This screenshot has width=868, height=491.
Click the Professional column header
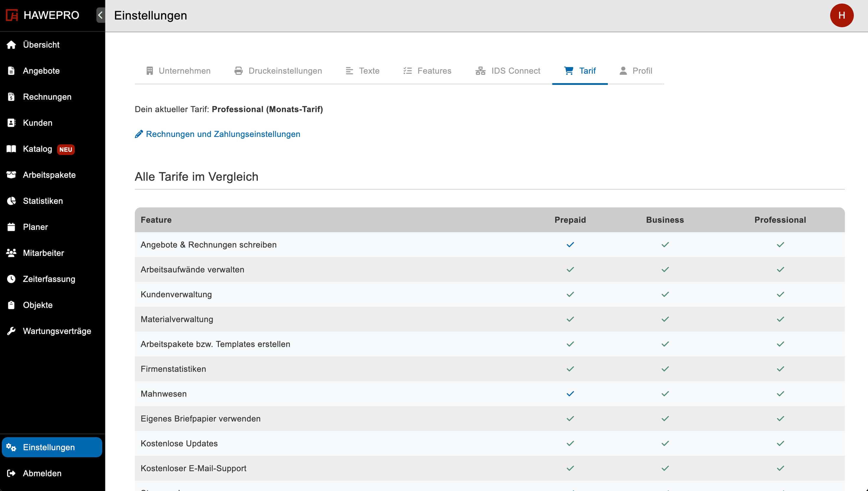coord(780,220)
